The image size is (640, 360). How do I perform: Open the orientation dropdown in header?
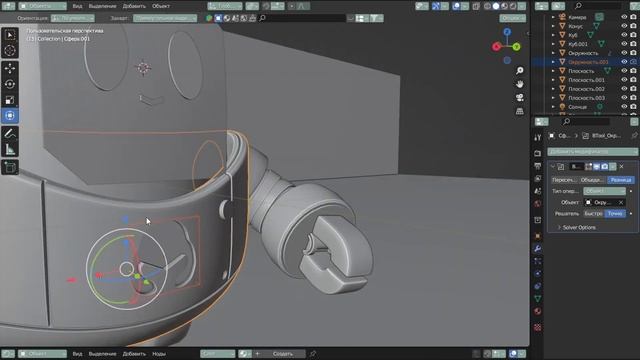click(x=73, y=18)
